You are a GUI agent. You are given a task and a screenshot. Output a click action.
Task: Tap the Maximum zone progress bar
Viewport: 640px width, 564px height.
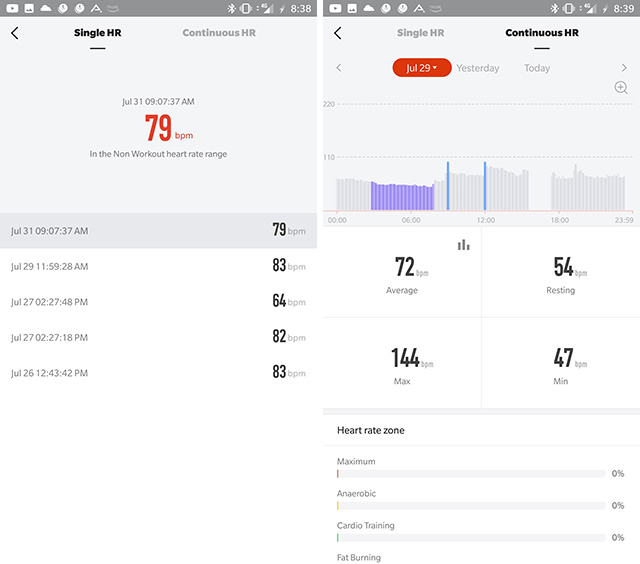(471, 473)
